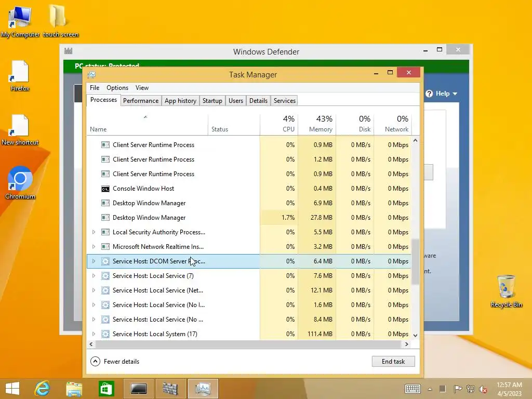The width and height of the screenshot is (532, 399).
Task: Click the Windows Start button
Action: [12, 389]
